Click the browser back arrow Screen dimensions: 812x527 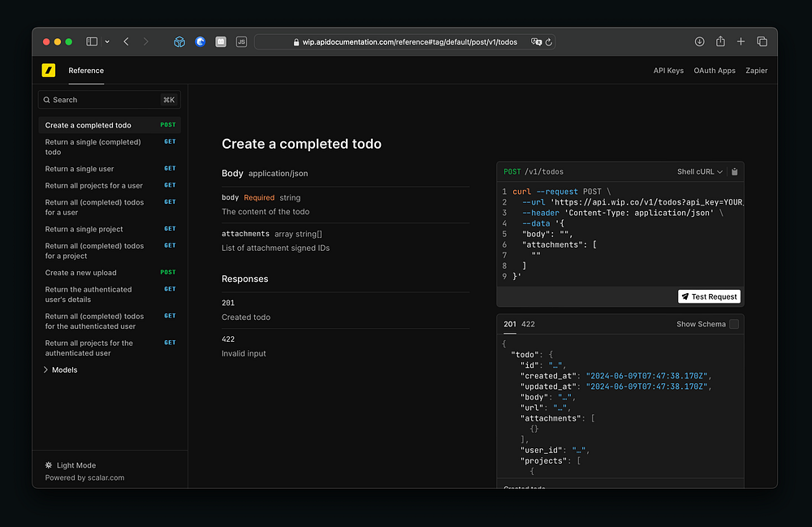(x=126, y=41)
